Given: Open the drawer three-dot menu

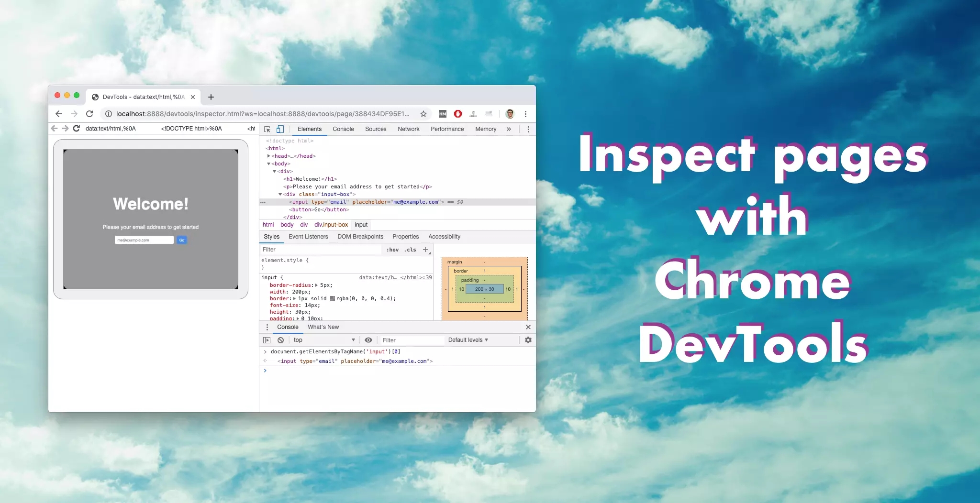Looking at the screenshot, I should click(x=267, y=327).
